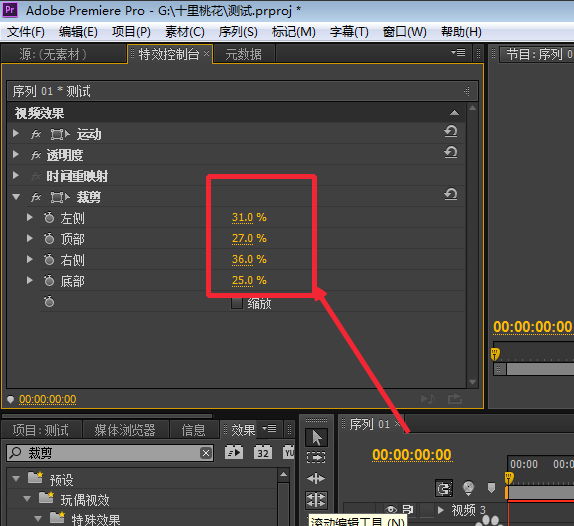Open the 编辑(E) menu
This screenshot has width=574, height=526.
[78, 32]
